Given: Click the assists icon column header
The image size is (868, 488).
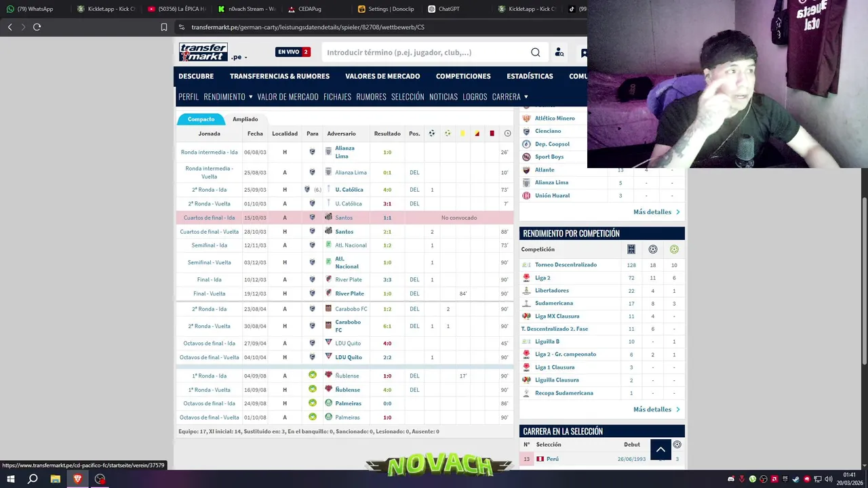Looking at the screenshot, I should [x=448, y=134].
